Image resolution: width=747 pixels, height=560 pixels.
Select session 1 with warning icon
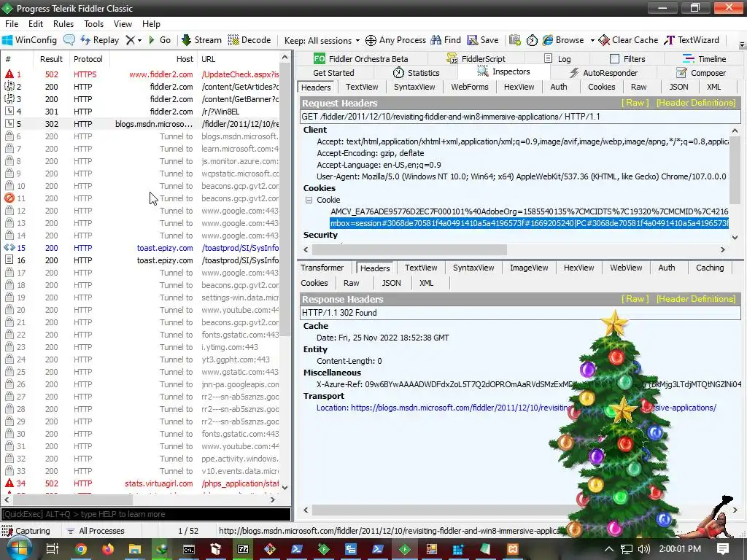(142, 74)
